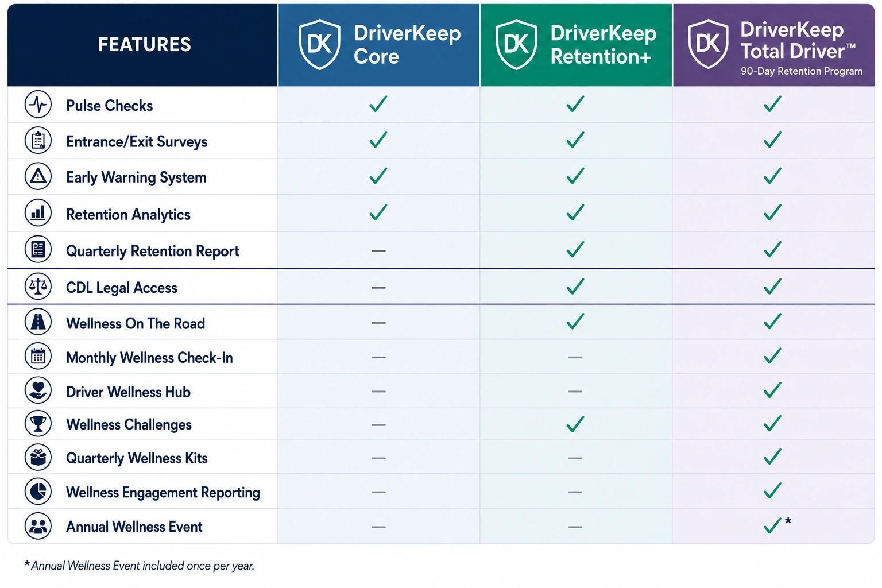
Task: Click the Wellness Challenges checkmark under Retention+
Action: [x=575, y=424]
